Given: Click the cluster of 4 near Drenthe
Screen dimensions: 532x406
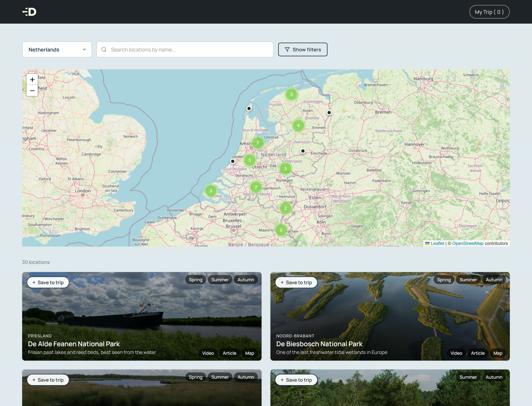Looking at the screenshot, I should coord(298,125).
